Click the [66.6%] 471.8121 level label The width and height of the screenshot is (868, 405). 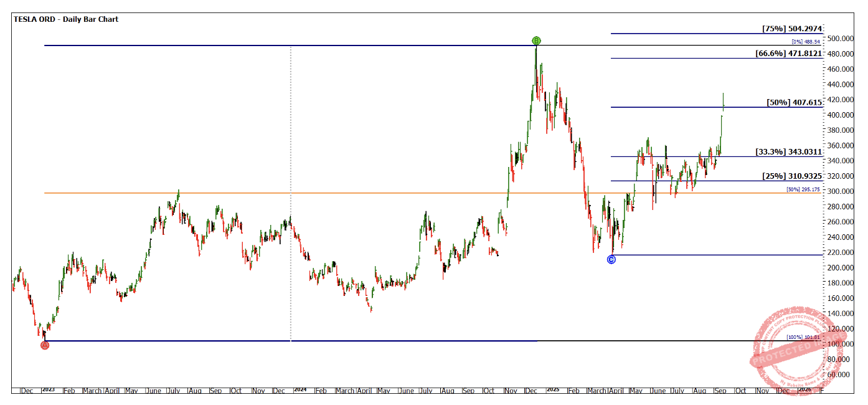point(789,54)
